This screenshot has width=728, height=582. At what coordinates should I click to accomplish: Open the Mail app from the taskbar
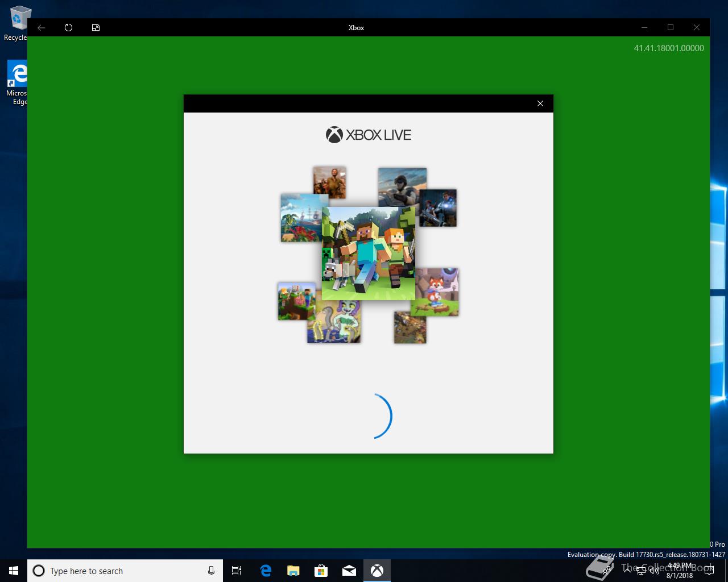(x=349, y=571)
